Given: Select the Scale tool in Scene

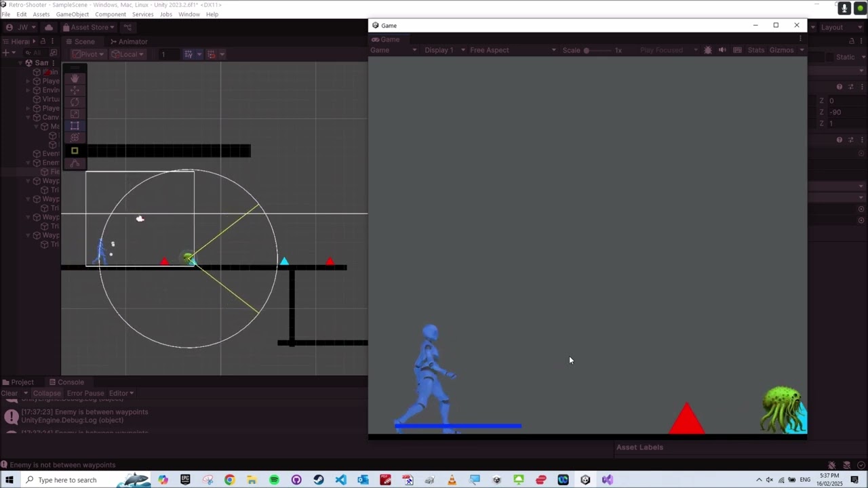Looking at the screenshot, I should (x=75, y=114).
